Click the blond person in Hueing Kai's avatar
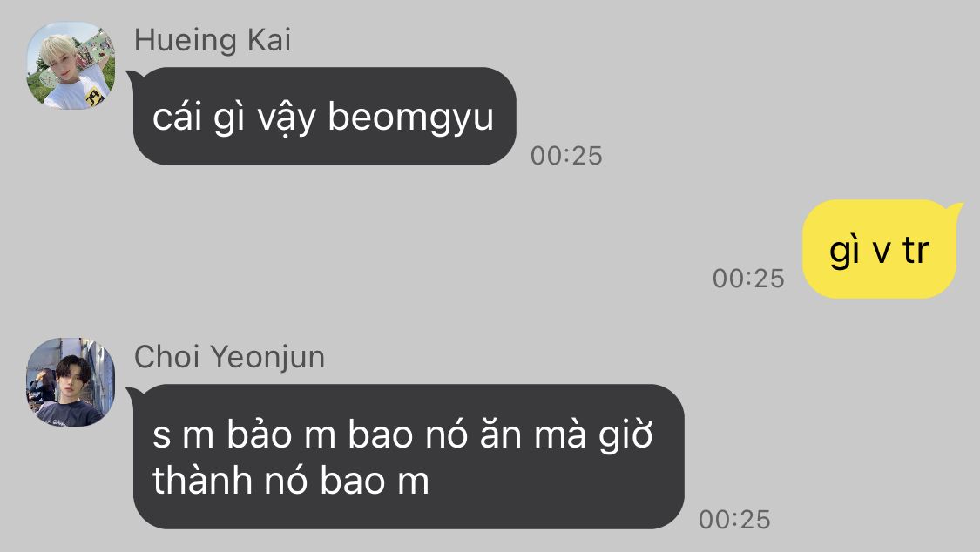The width and height of the screenshot is (980, 552). 67,71
